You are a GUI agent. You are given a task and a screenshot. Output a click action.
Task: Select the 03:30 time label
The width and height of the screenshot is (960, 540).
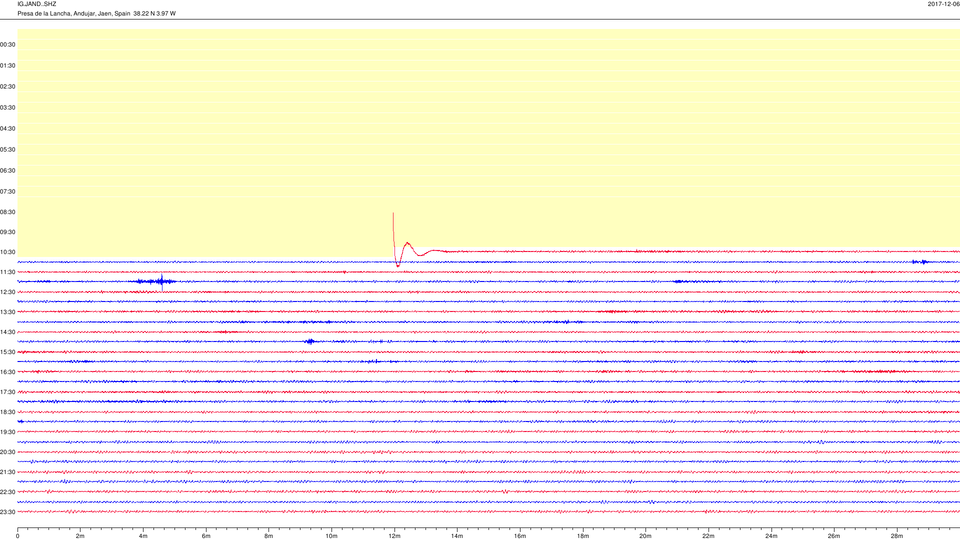[x=8, y=107]
